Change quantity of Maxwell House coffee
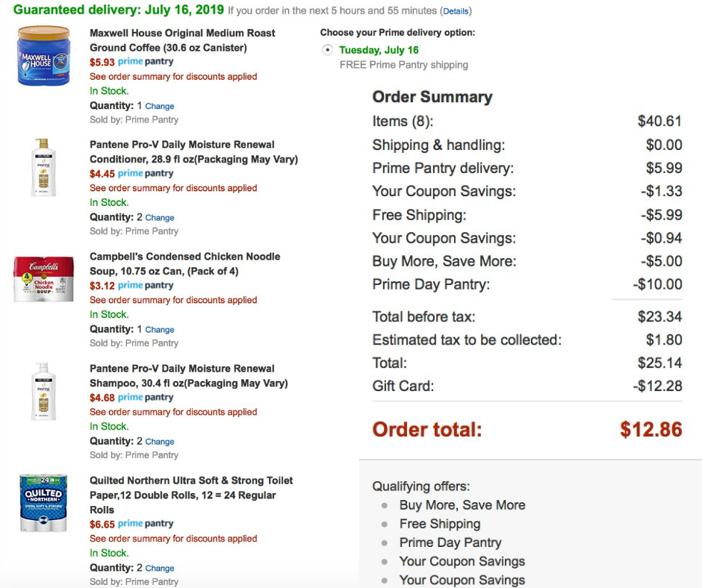Viewport: 702px width, 588px height. [159, 107]
